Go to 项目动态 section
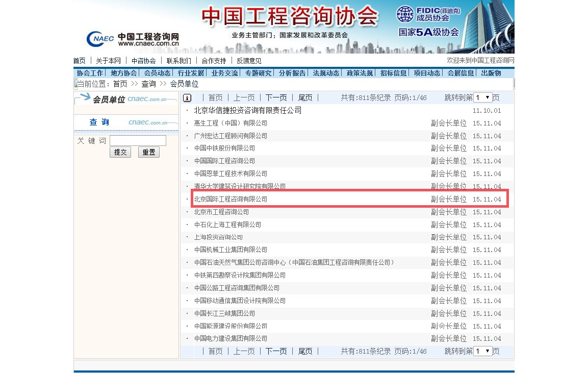The height and width of the screenshot is (373, 588). 427,73
